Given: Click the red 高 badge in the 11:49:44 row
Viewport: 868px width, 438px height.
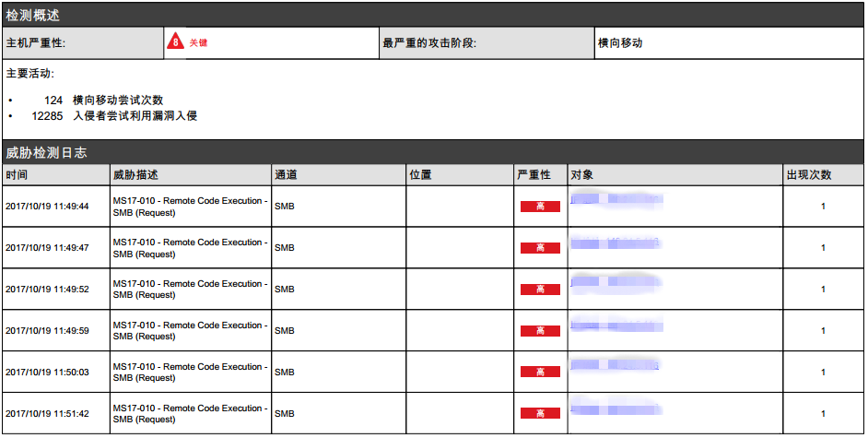Looking at the screenshot, I should tap(540, 207).
